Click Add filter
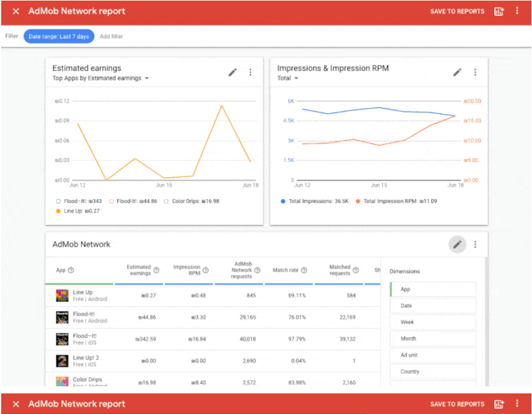Screen dimensions: 532x414 tap(111, 37)
